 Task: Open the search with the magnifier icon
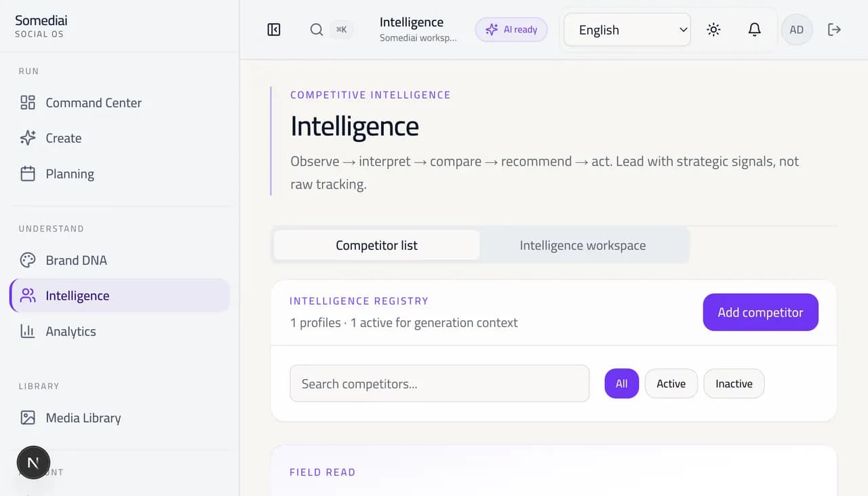[x=316, y=29]
